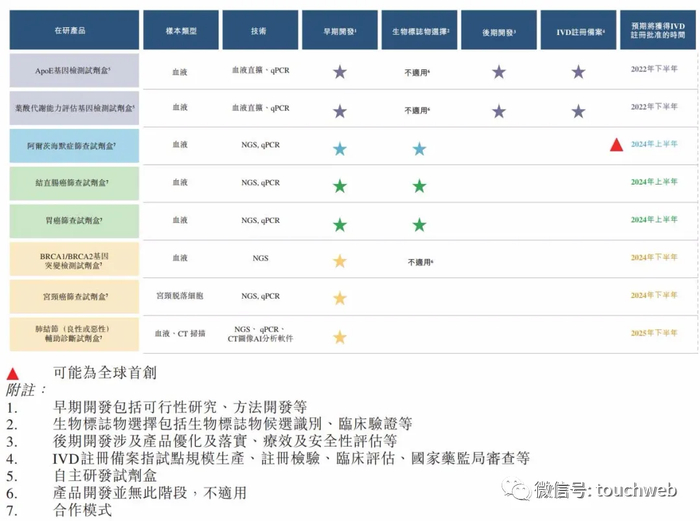Click the 早期開發 column header
This screenshot has width=700, height=521.
[x=340, y=30]
